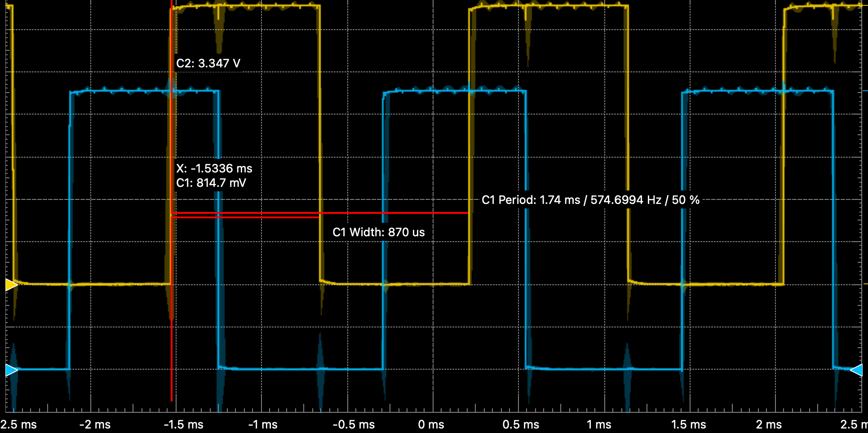Click the 0.5 ms time axis label
Screen dimensions: 868x433
pyautogui.click(x=521, y=424)
